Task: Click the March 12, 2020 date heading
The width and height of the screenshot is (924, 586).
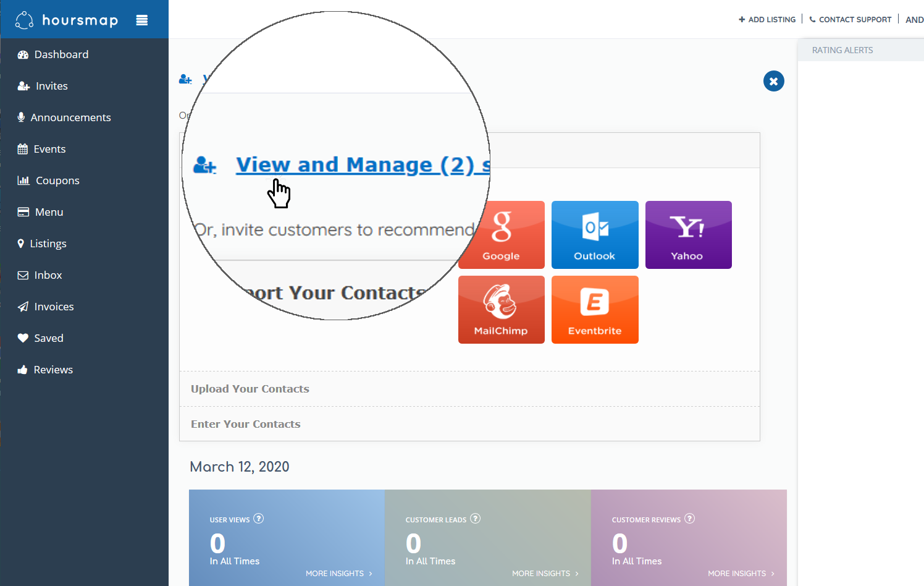Action: coord(240,467)
